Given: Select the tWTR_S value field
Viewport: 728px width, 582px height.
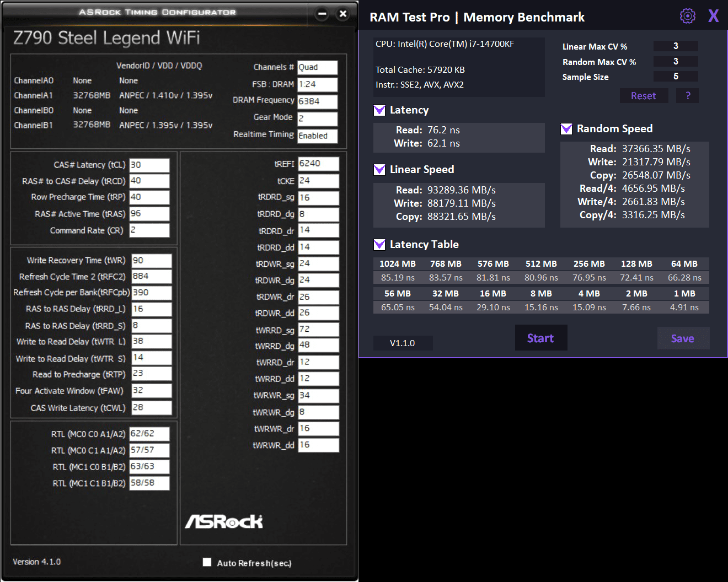Looking at the screenshot, I should (152, 358).
